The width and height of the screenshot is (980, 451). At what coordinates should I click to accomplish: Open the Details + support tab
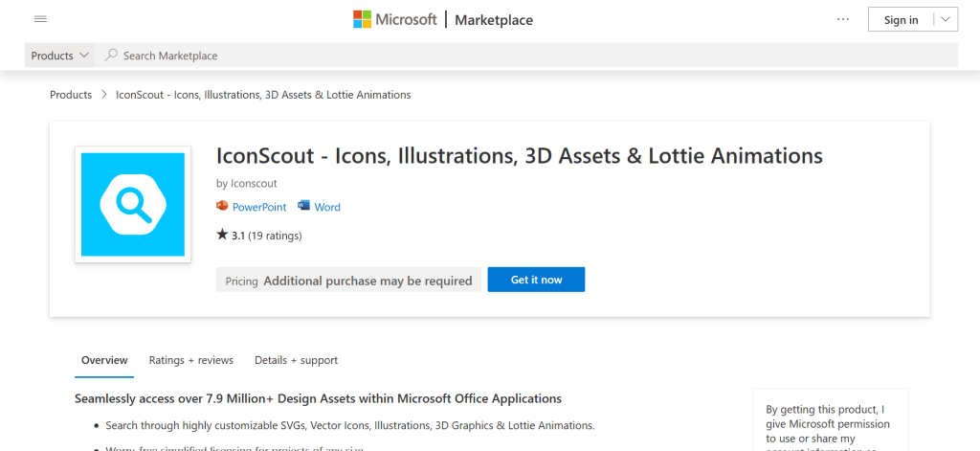(296, 360)
